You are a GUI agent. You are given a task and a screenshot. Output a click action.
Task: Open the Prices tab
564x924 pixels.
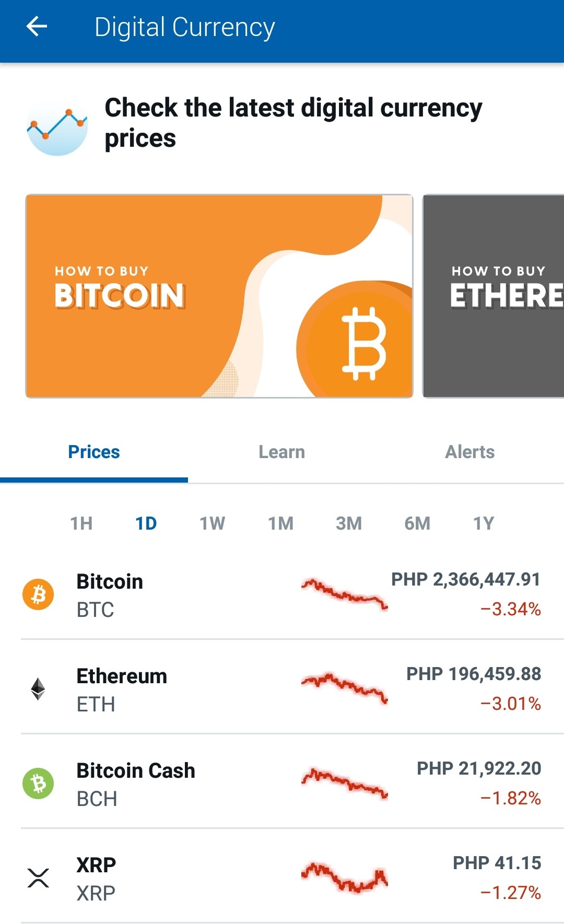click(x=94, y=452)
